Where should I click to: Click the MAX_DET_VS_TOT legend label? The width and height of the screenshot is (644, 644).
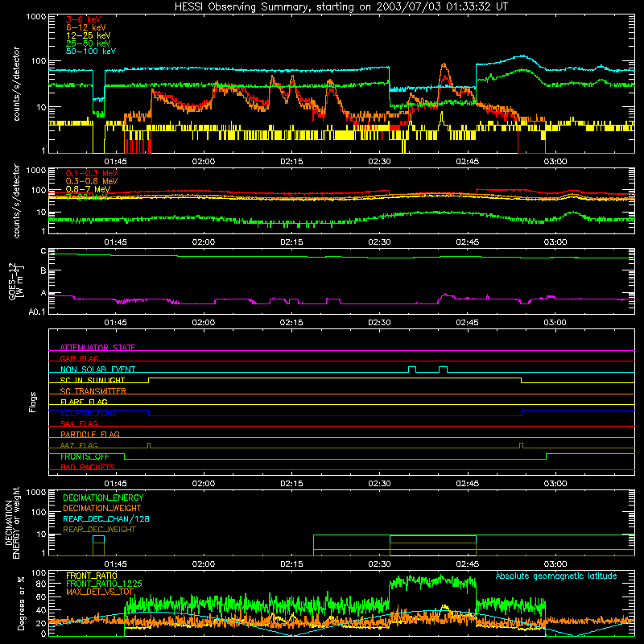[100, 592]
